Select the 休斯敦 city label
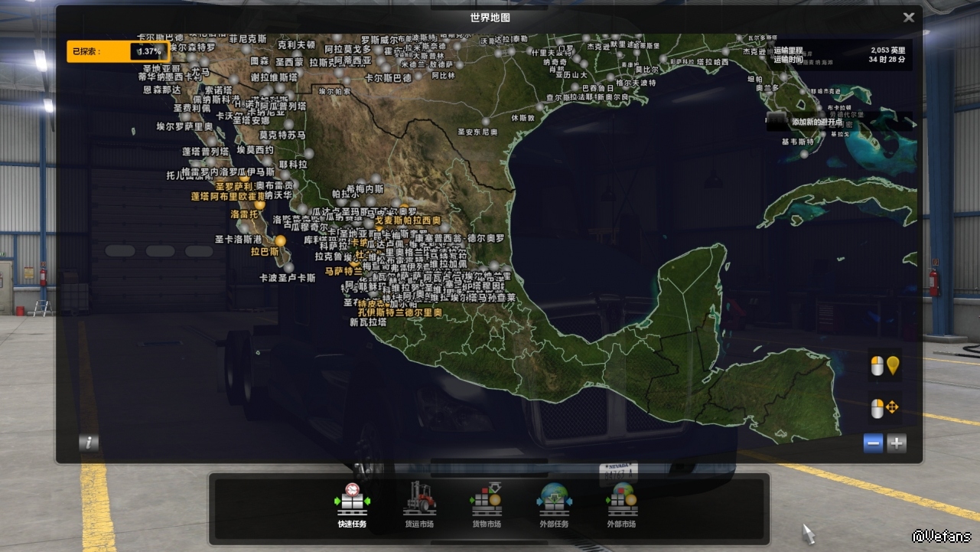 [523, 118]
